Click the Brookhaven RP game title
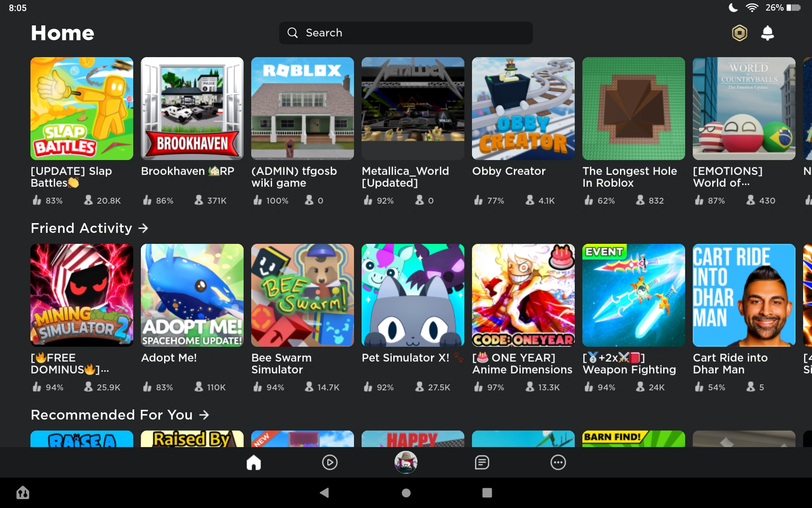 [187, 171]
